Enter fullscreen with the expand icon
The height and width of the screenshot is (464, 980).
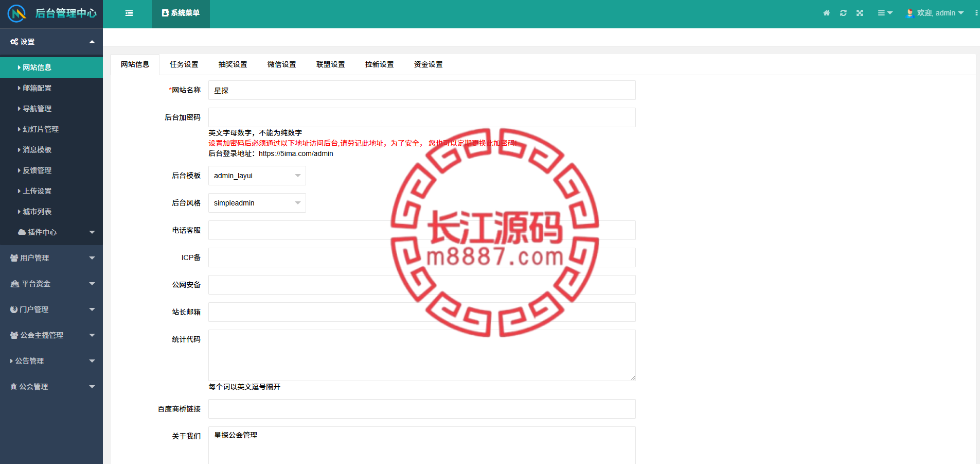860,13
